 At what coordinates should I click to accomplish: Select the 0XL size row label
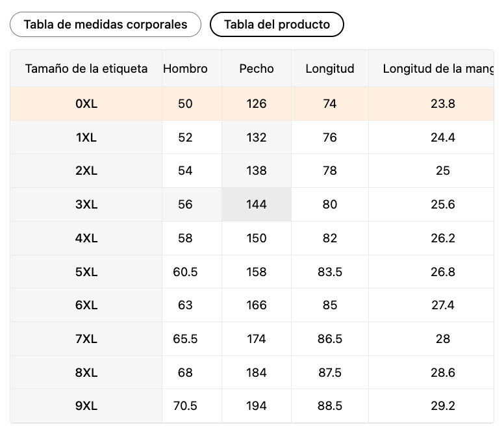(x=86, y=103)
